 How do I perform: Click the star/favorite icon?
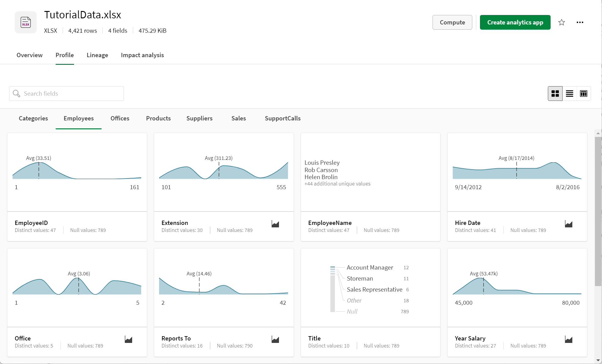(562, 22)
